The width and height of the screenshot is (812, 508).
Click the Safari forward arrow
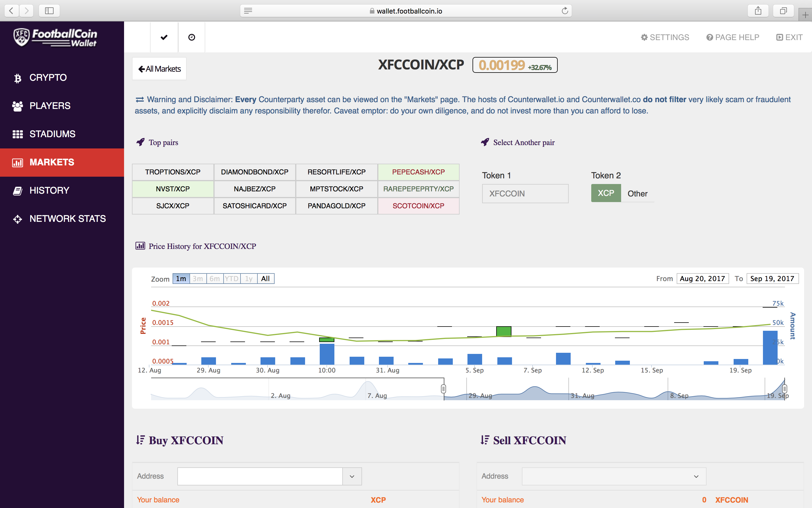pos(27,11)
